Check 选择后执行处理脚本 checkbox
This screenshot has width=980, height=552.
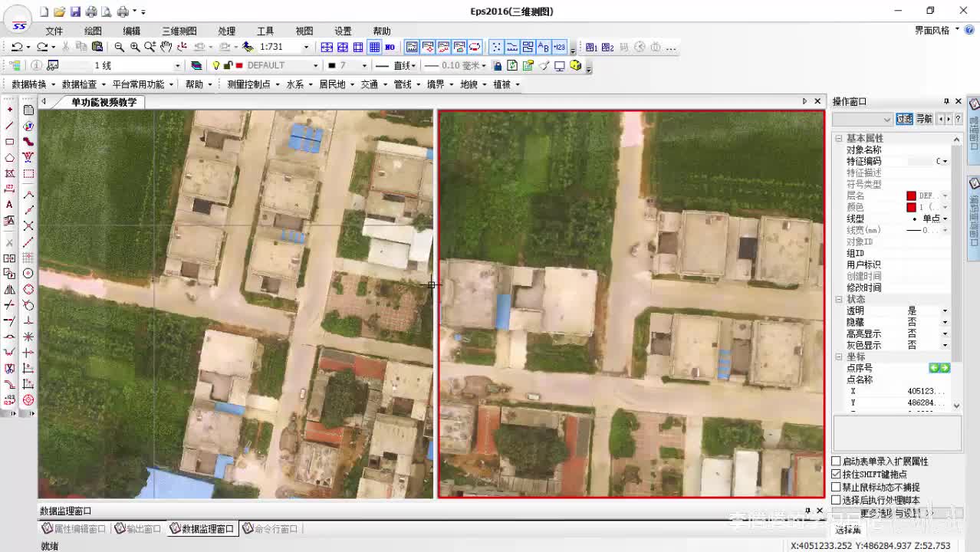tap(836, 500)
